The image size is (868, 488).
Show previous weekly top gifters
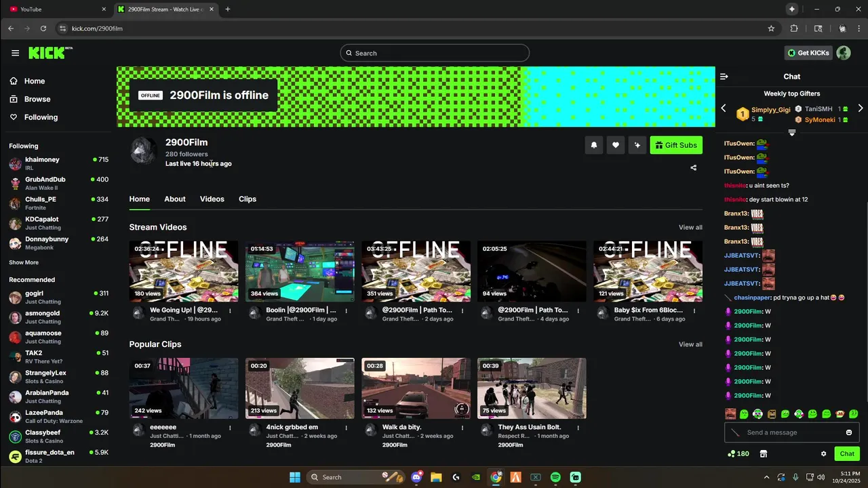(x=724, y=108)
